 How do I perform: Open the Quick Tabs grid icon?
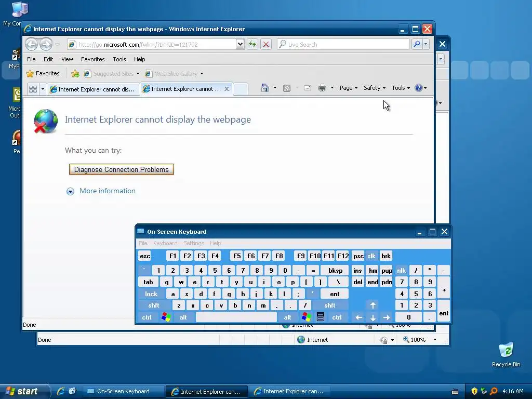(33, 89)
